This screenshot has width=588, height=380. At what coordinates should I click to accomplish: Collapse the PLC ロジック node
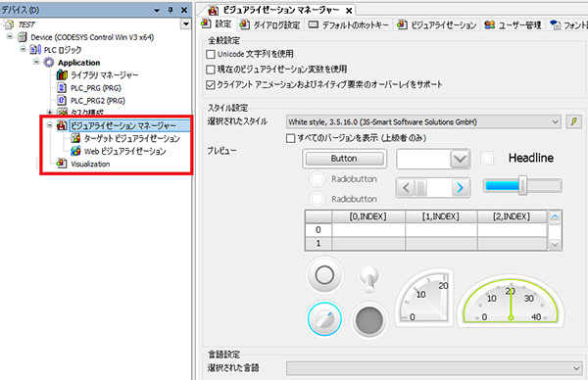click(x=23, y=49)
